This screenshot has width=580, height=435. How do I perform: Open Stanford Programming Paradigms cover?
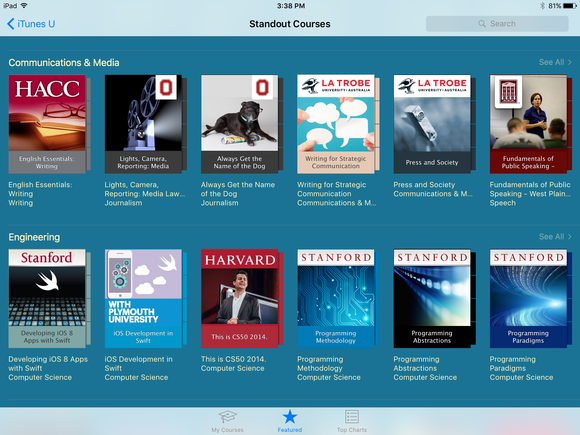528,299
